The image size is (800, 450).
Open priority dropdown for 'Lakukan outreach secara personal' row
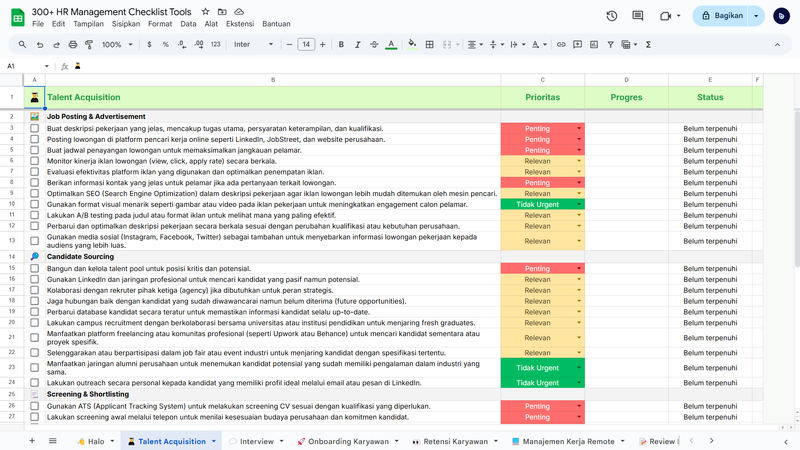579,383
